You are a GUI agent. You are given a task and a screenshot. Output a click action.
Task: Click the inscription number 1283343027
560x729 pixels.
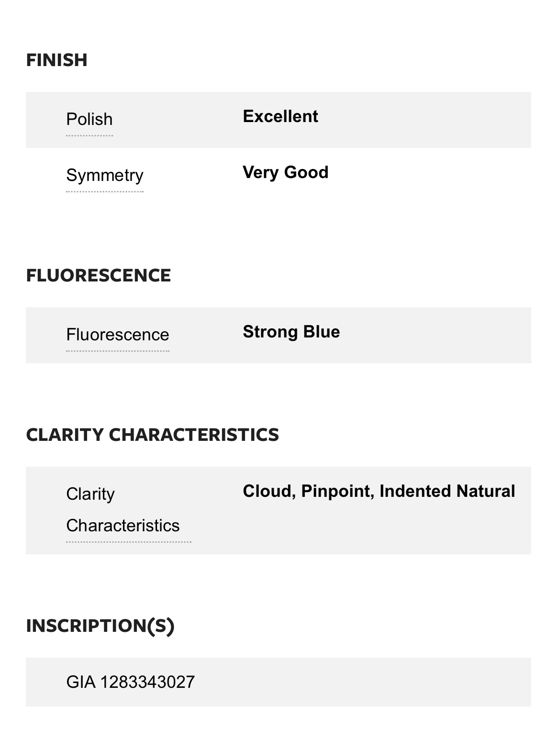[147, 682]
